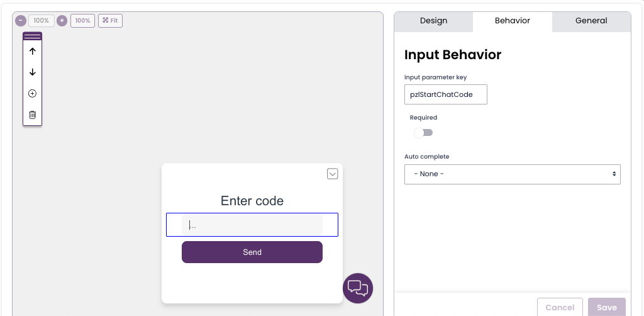Select the Behavior tab
The image size is (644, 316).
(512, 21)
